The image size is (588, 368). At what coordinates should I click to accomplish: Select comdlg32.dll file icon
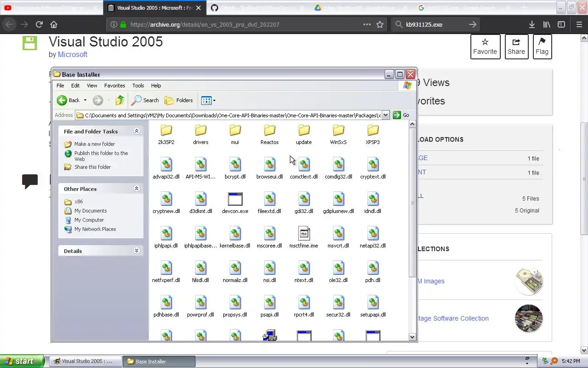338,165
